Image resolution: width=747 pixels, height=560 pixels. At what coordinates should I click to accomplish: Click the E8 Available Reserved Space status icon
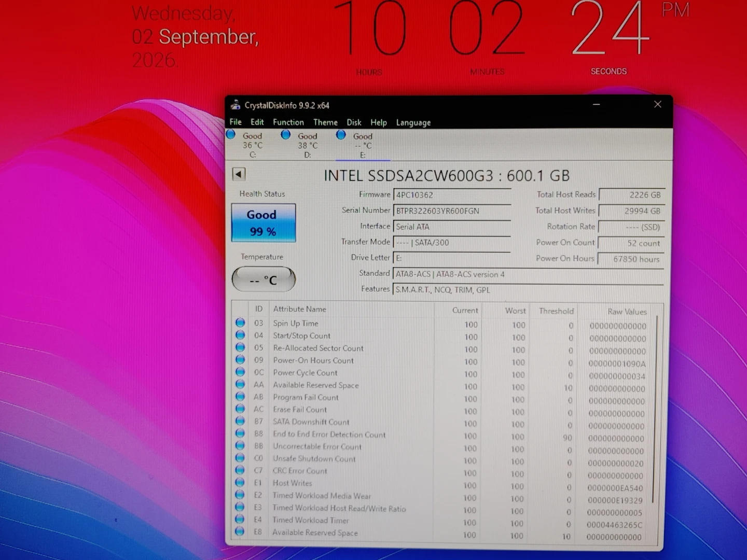click(240, 531)
